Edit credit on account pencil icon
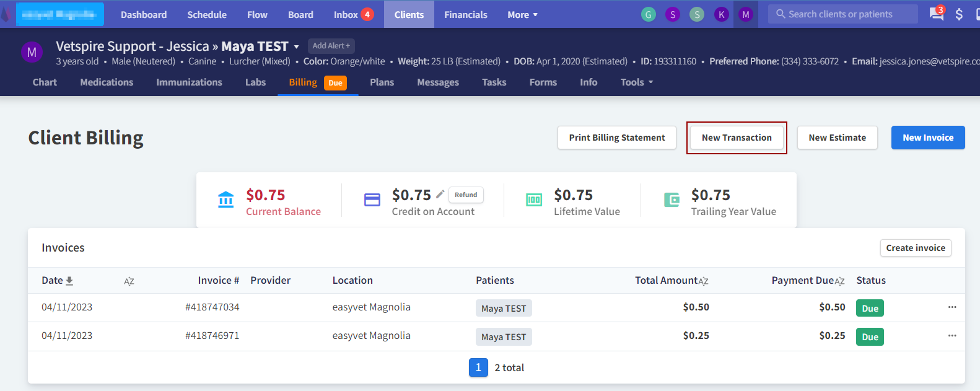 (440, 194)
